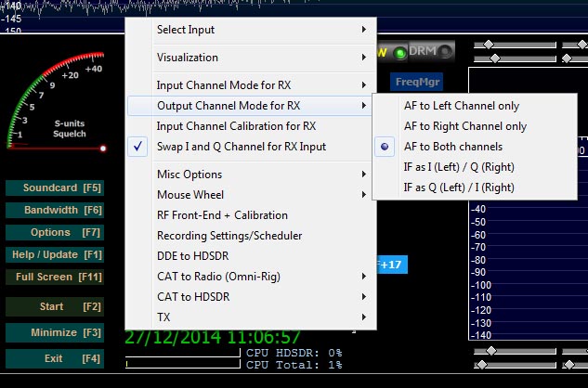
Task: Toggle the DRM mode indicator
Action: click(x=431, y=51)
